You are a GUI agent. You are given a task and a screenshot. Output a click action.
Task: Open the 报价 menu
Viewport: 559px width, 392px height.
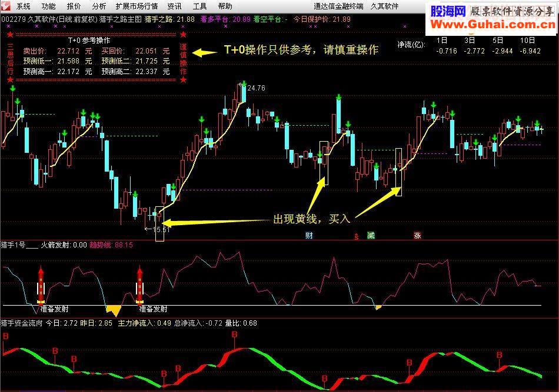pyautogui.click(x=74, y=6)
